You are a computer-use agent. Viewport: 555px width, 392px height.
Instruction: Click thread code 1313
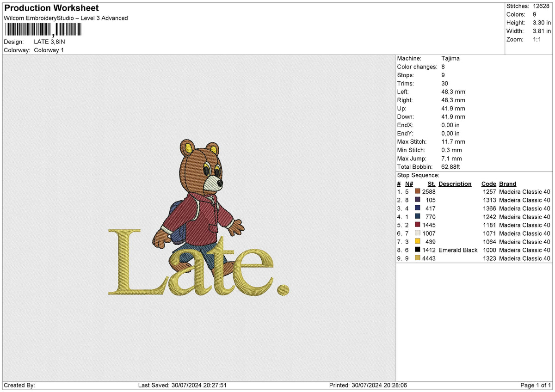click(489, 200)
